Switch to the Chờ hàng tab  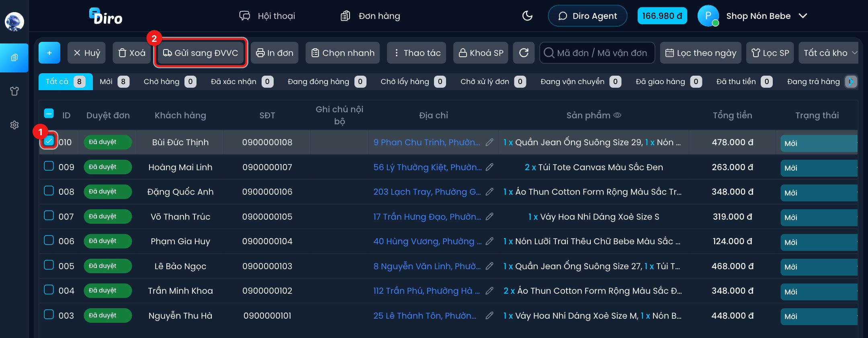pyautogui.click(x=170, y=82)
